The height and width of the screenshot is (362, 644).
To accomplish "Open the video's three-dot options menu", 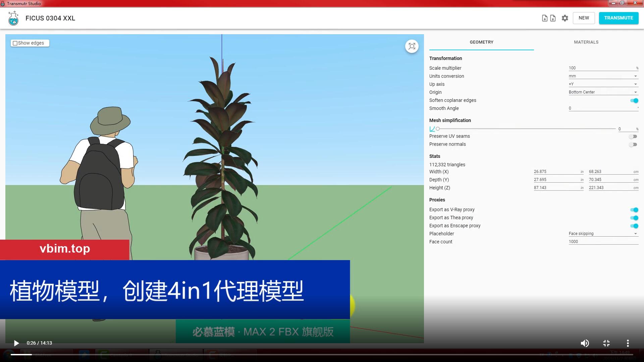I will click(x=628, y=343).
